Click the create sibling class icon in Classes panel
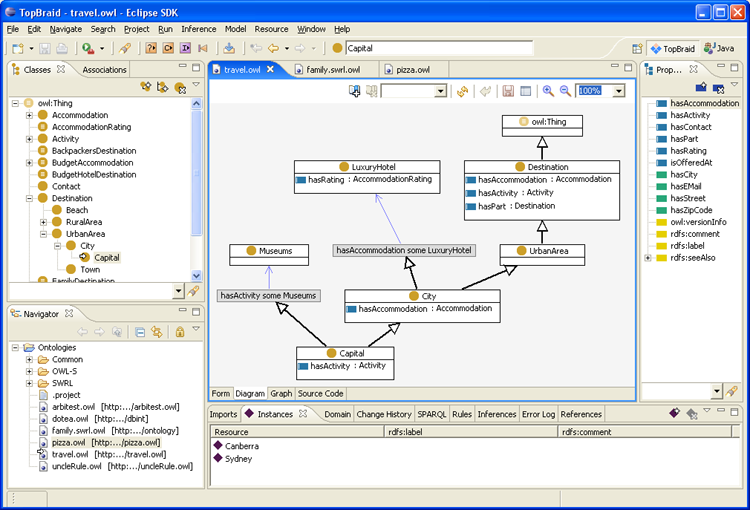 click(x=163, y=87)
